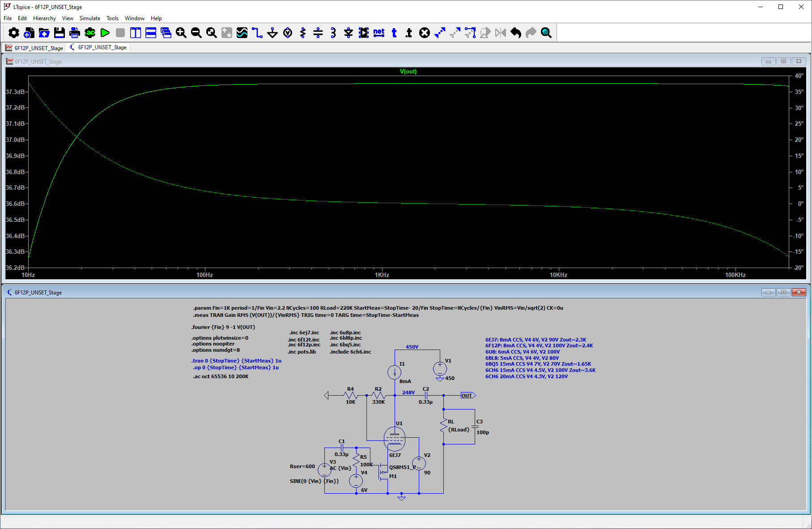Image resolution: width=812 pixels, height=529 pixels.
Task: Undo the last action
Action: point(516,33)
